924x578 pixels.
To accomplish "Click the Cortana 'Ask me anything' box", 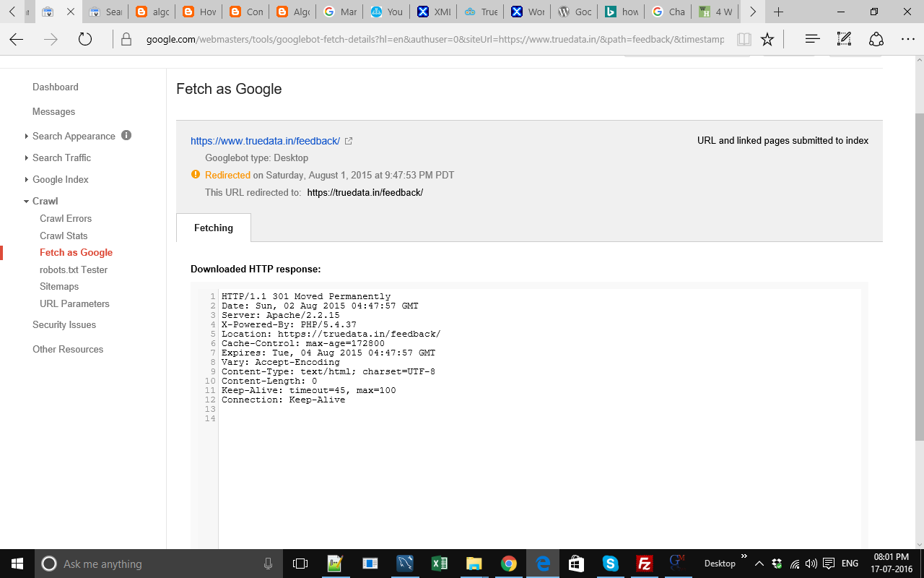I will (x=158, y=564).
